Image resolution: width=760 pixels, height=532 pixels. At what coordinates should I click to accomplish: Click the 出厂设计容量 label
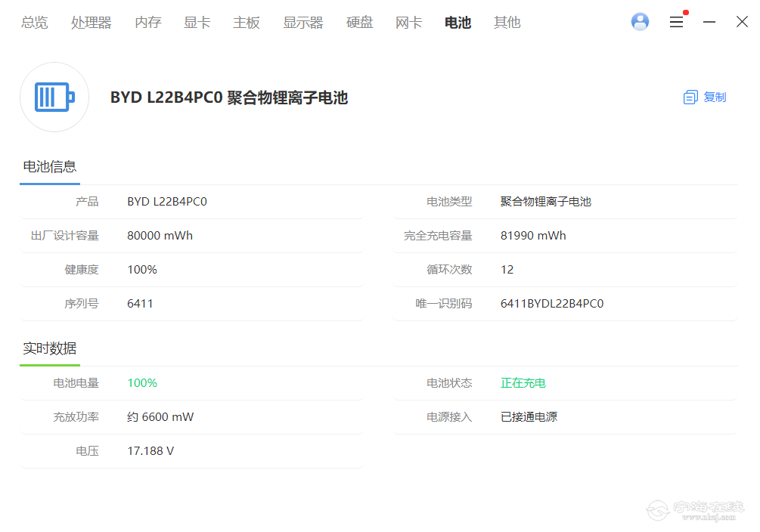pos(64,236)
